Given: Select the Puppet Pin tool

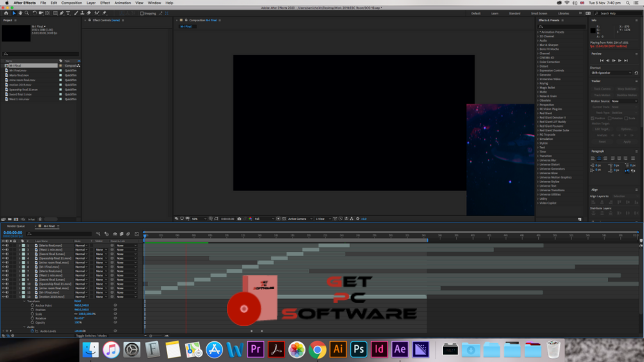Looking at the screenshot, I should coord(104,13).
